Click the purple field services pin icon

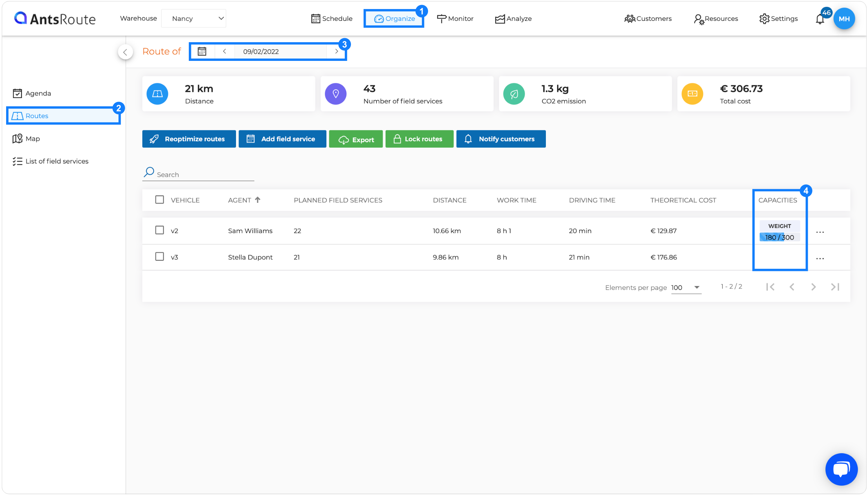[x=336, y=94]
